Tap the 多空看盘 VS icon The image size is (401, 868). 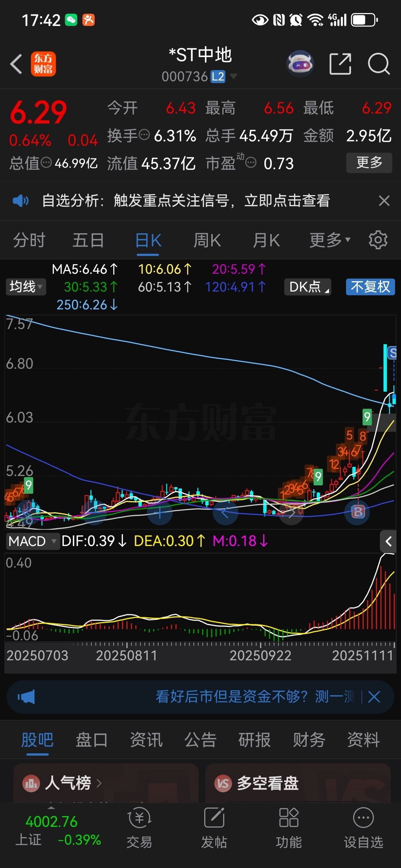(223, 783)
